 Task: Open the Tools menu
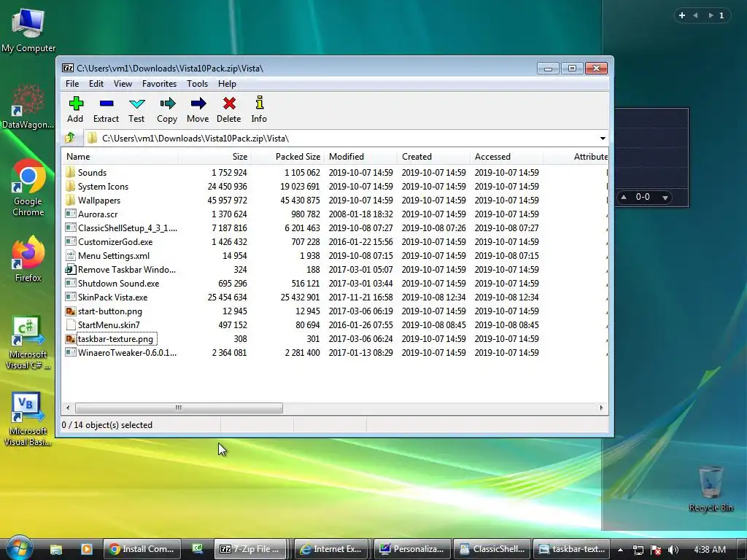click(197, 84)
